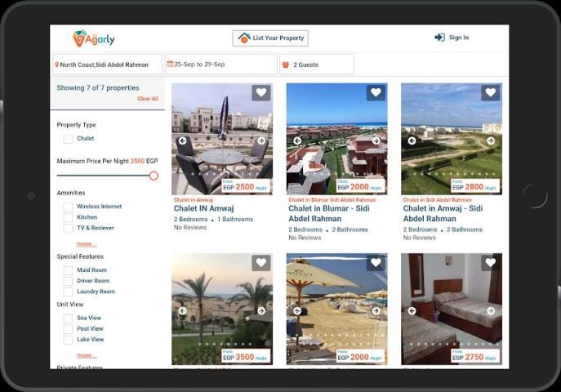Favorite the beach umbrella EGP 2000 listing
Viewport: 561px width, 392px height.
coord(376,263)
